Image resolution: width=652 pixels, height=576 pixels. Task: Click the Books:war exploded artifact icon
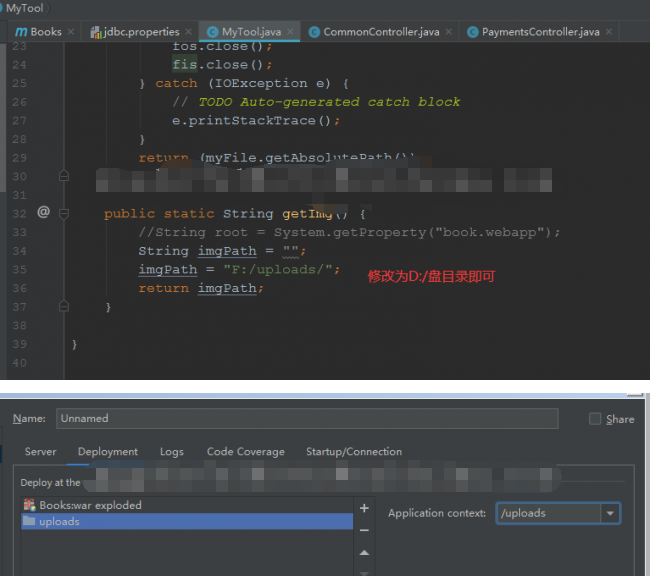[29, 505]
